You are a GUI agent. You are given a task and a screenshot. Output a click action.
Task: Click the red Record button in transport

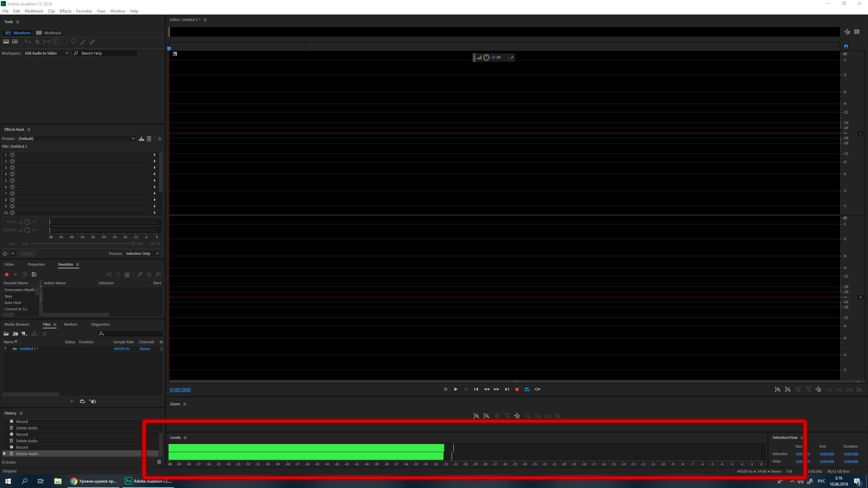tap(517, 389)
